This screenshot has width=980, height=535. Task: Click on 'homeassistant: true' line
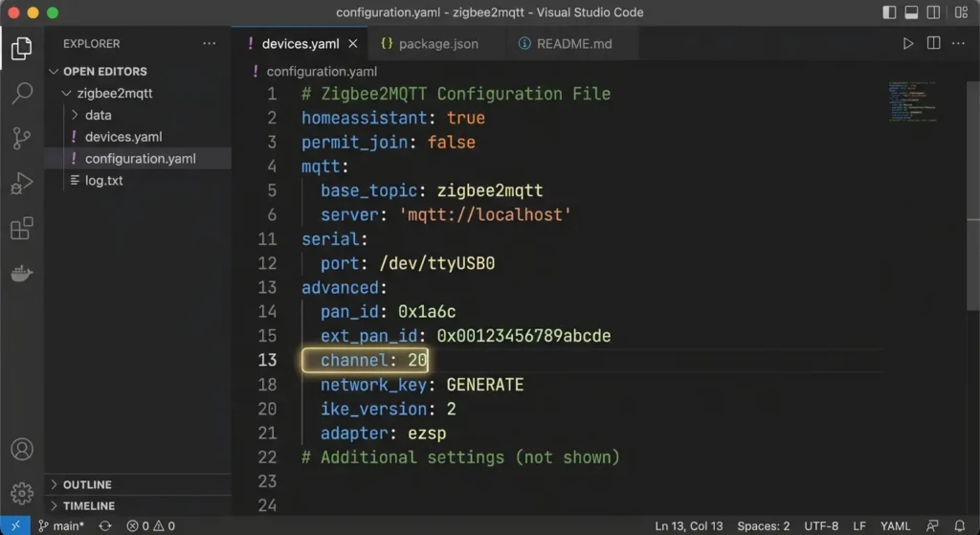click(393, 118)
